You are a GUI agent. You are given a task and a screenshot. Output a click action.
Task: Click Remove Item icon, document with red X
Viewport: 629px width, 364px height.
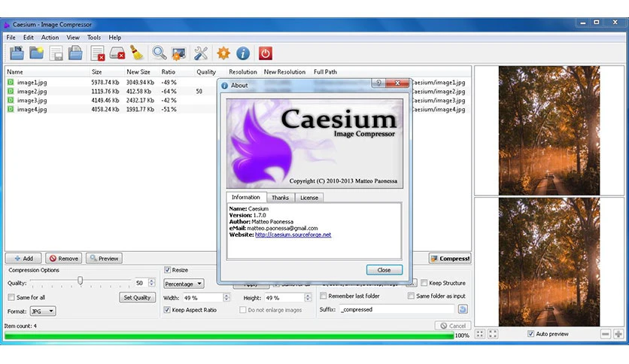[98, 53]
